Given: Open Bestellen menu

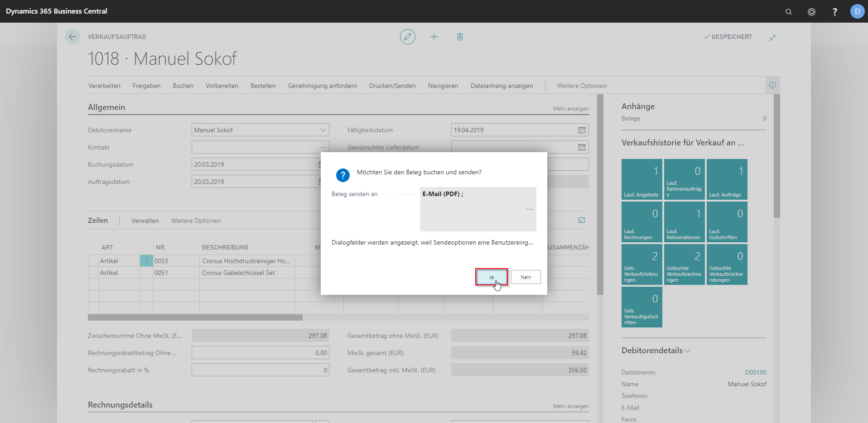Looking at the screenshot, I should 263,86.
